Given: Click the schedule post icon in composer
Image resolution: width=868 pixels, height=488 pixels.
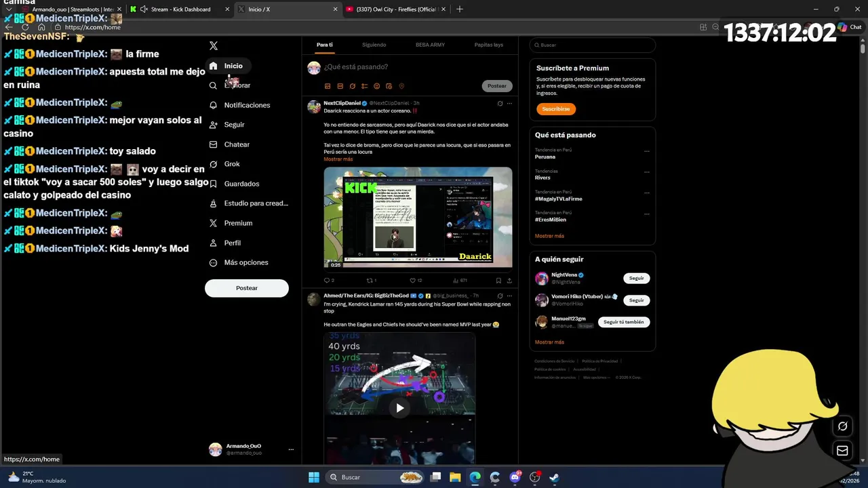Looking at the screenshot, I should 389,86.
